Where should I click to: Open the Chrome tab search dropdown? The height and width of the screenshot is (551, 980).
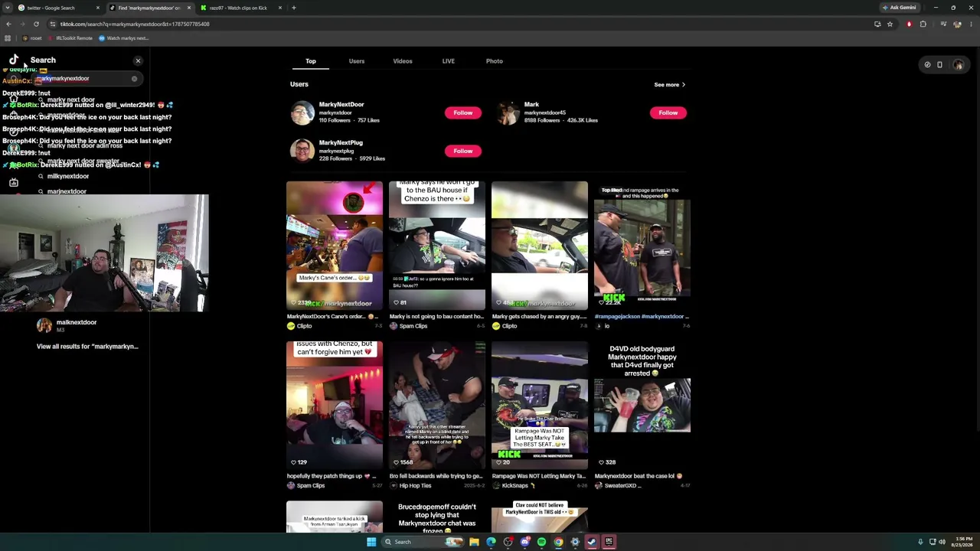pos(8,8)
